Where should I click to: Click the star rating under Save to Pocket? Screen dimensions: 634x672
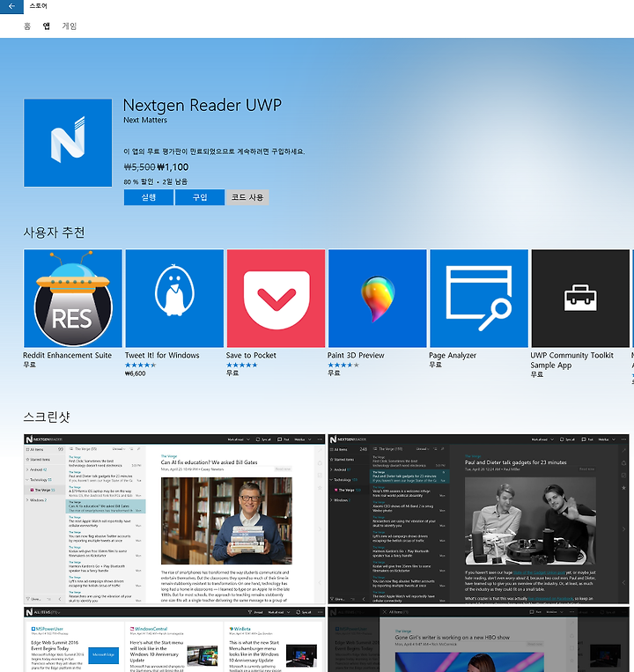click(x=241, y=366)
